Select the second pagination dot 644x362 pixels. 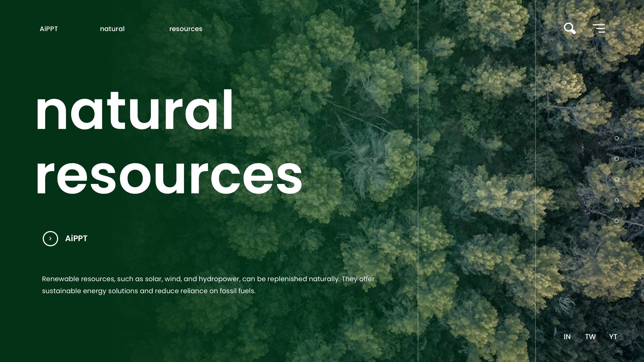pos(617,159)
